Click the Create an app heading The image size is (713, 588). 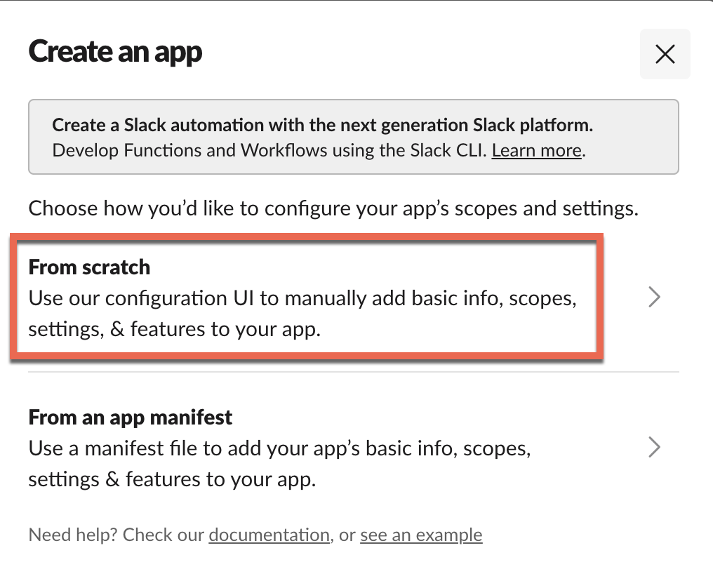click(115, 53)
